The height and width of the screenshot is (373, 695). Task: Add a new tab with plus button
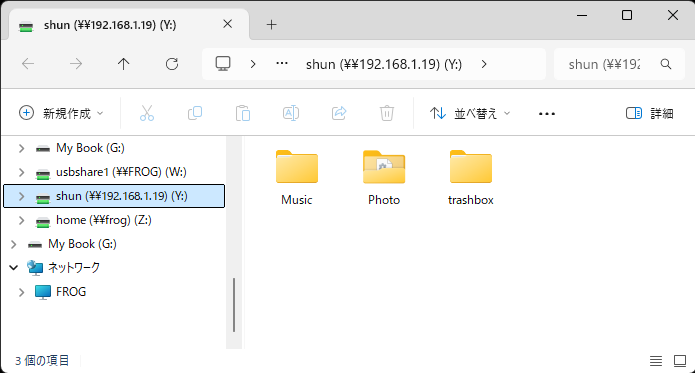coord(271,25)
